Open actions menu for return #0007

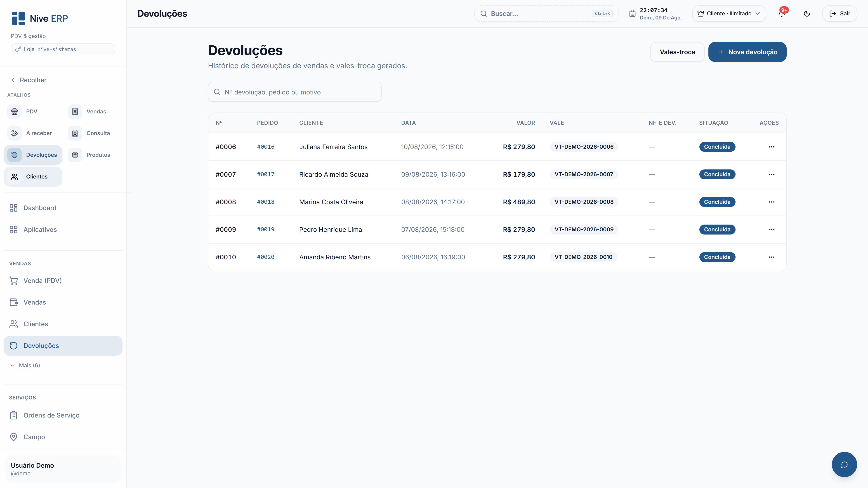(x=772, y=174)
